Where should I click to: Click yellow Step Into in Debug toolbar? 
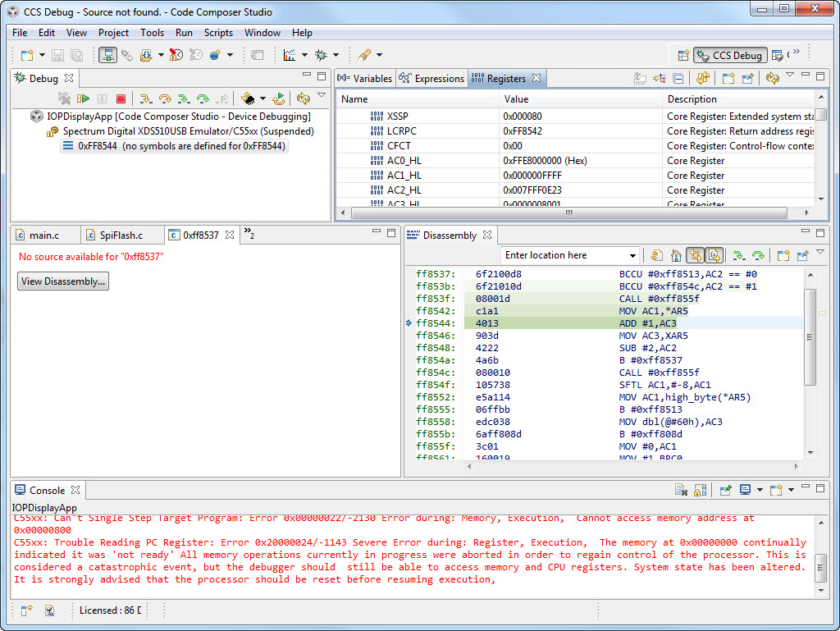pyautogui.click(x=145, y=98)
